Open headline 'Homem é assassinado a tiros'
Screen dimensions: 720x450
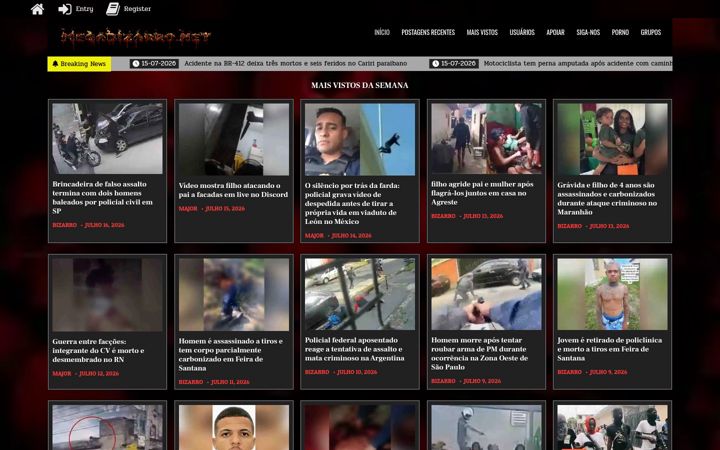click(x=231, y=354)
